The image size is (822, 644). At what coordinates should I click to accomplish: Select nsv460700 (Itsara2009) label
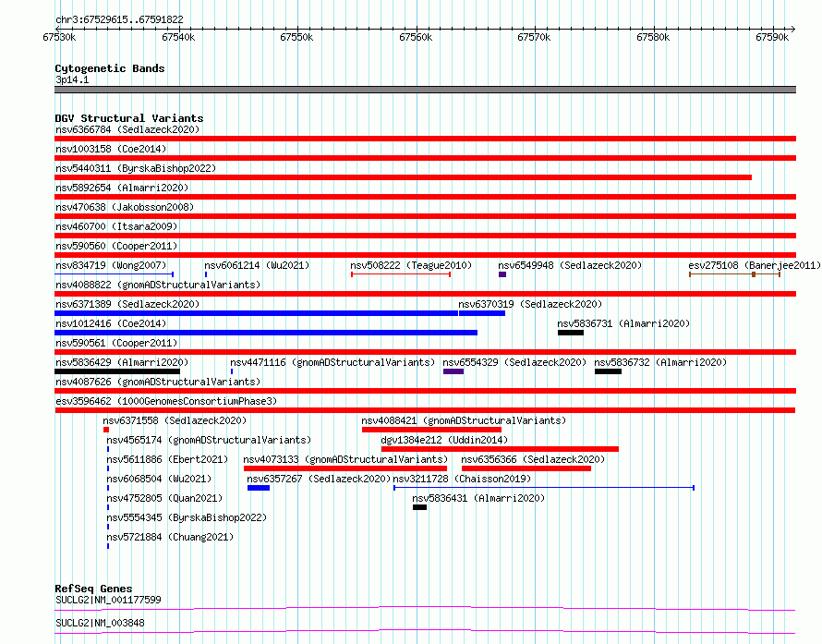[x=116, y=226]
